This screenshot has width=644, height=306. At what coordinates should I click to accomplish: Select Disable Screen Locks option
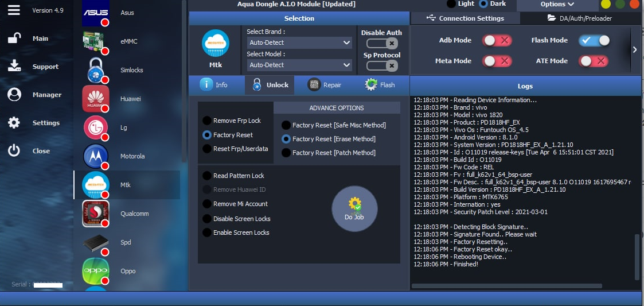[x=207, y=218]
